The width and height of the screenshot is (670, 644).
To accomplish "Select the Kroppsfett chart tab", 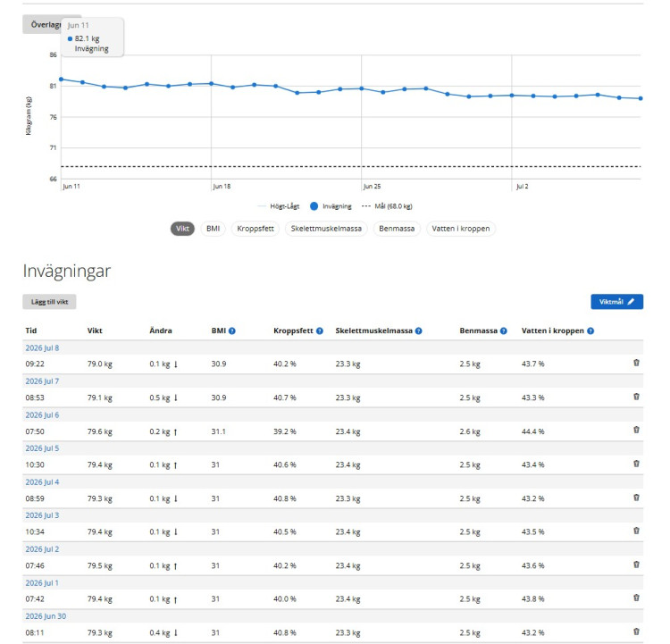I will point(255,229).
